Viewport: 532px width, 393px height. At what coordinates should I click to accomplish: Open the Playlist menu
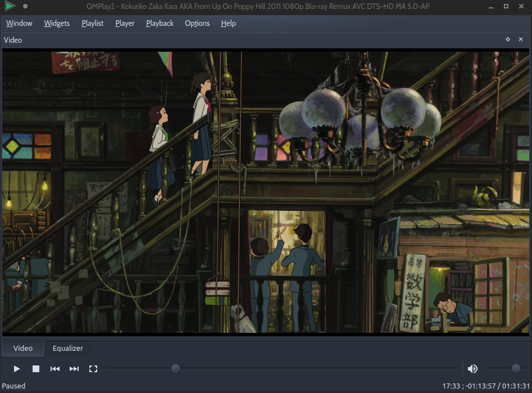92,23
